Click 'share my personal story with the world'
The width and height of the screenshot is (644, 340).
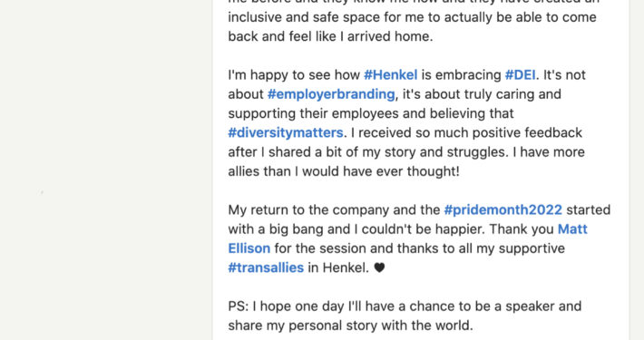click(350, 325)
